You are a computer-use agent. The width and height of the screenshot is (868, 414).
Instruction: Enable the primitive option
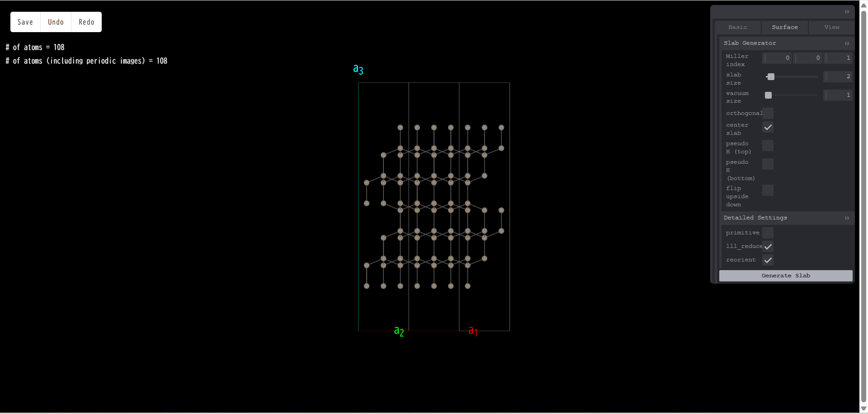[767, 233]
